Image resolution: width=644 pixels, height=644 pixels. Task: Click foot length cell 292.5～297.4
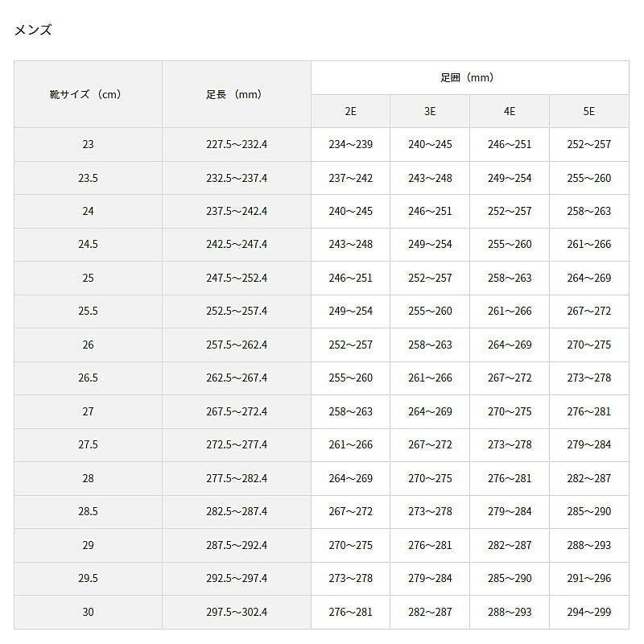coord(236,578)
